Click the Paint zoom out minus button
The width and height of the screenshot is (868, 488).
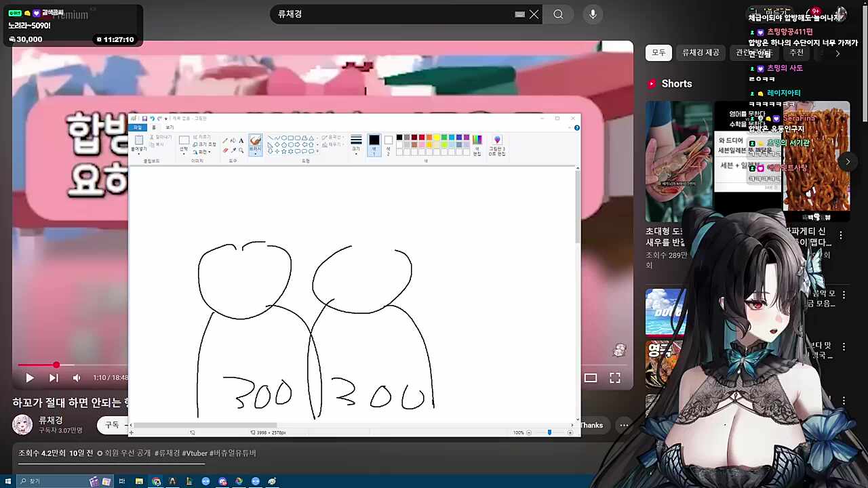tap(529, 432)
